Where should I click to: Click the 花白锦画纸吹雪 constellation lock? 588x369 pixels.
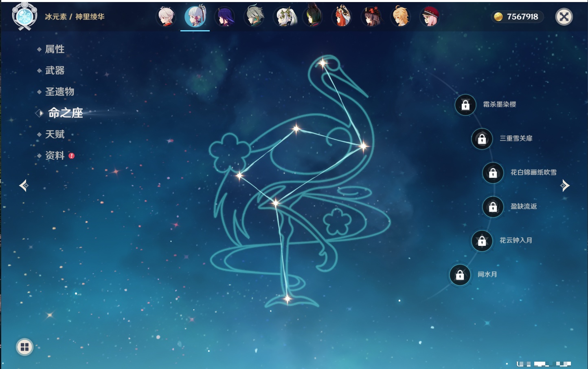(x=493, y=173)
